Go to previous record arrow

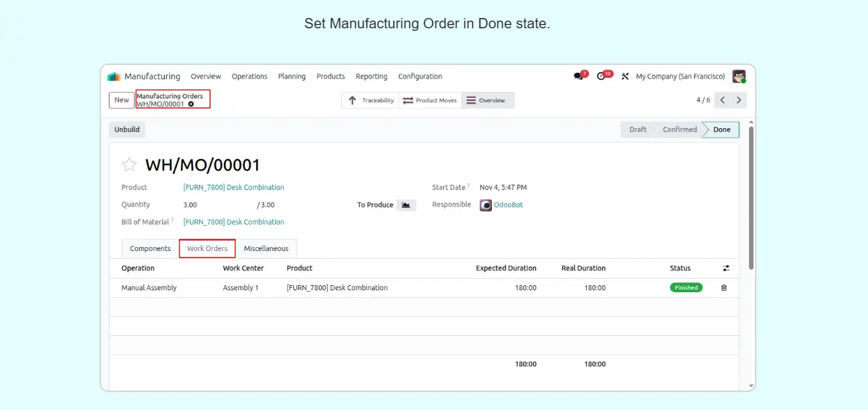click(x=722, y=100)
